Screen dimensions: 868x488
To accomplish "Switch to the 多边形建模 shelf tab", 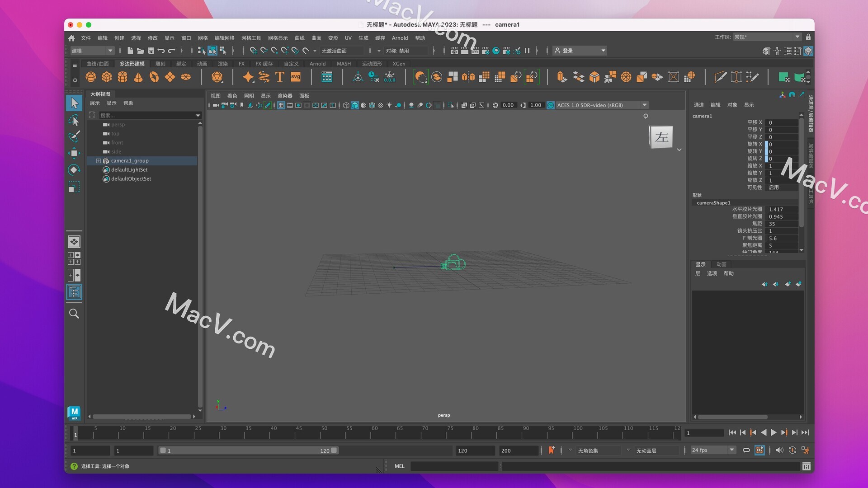I will coord(132,64).
